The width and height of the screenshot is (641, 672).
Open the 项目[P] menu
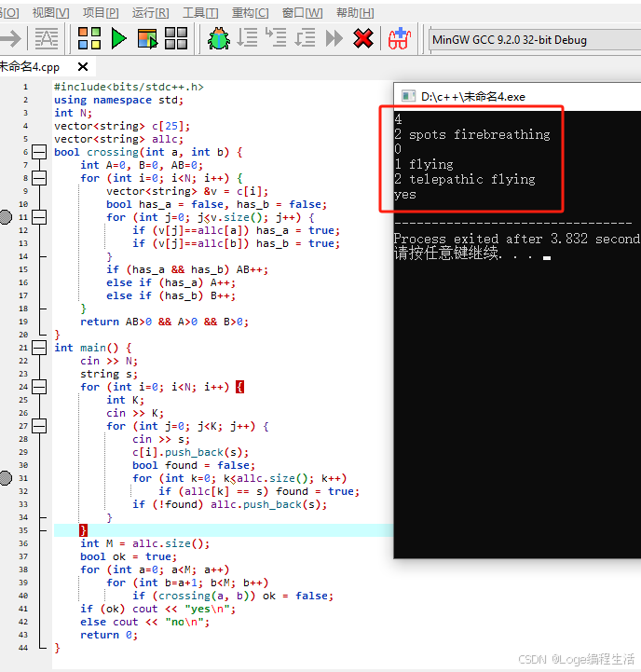pos(101,13)
